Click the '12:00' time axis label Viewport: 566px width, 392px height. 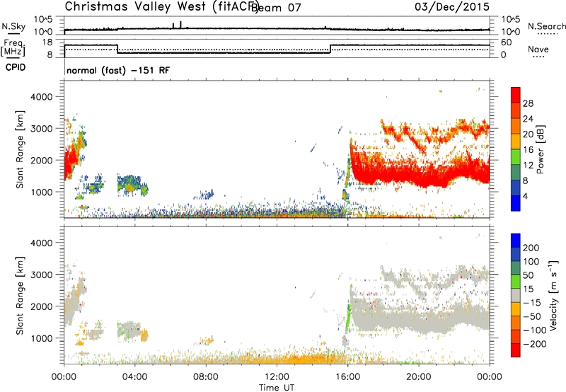point(277,377)
